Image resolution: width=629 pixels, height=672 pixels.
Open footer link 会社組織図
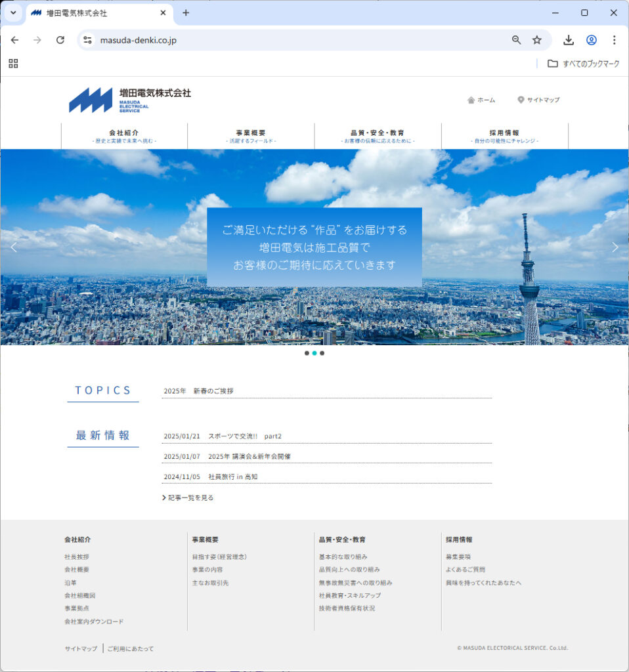coord(79,595)
